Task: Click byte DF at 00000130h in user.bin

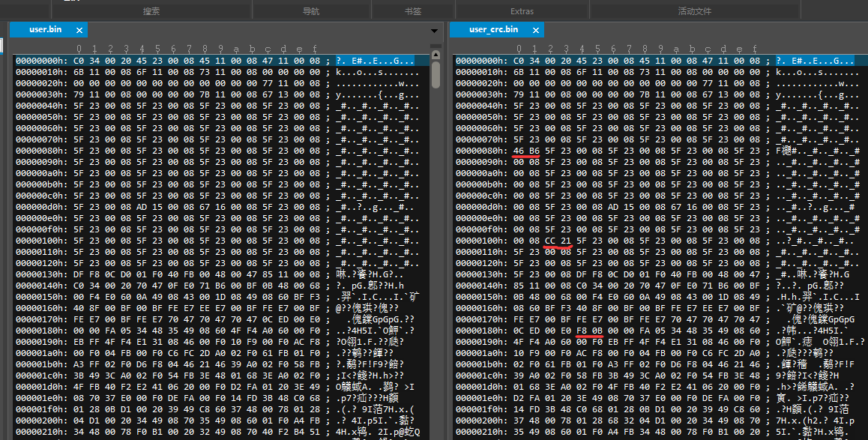Action: point(79,274)
